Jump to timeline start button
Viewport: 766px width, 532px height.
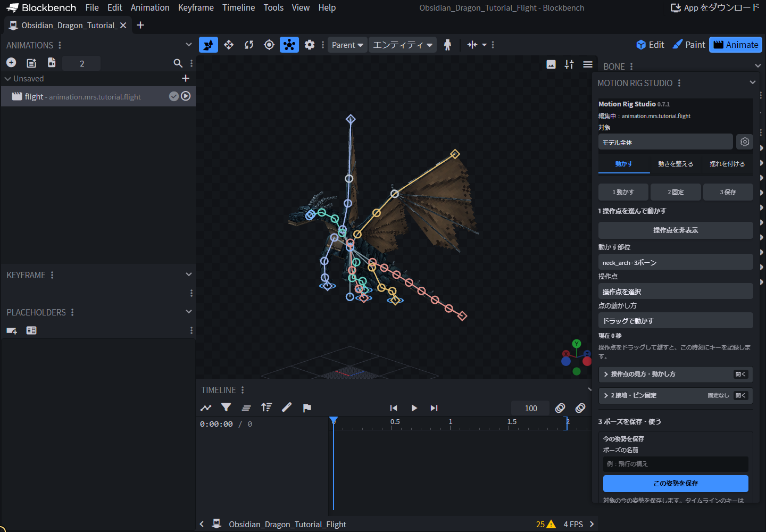(394, 408)
